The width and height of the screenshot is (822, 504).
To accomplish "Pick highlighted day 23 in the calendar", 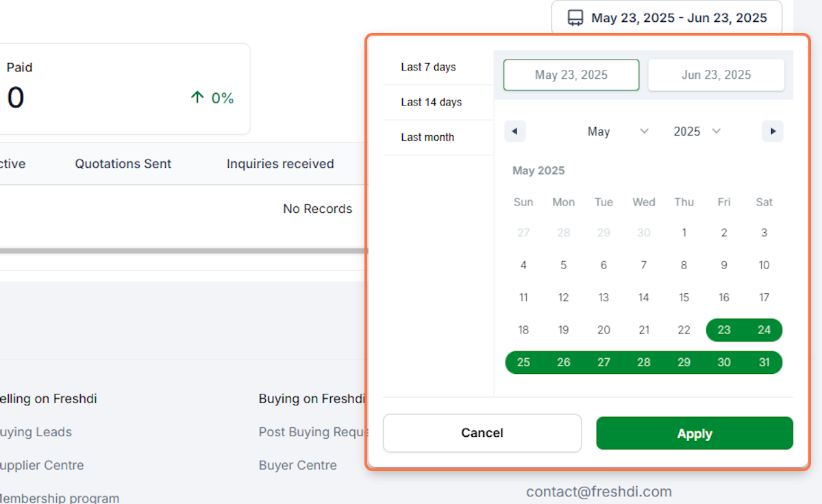I will tap(724, 330).
